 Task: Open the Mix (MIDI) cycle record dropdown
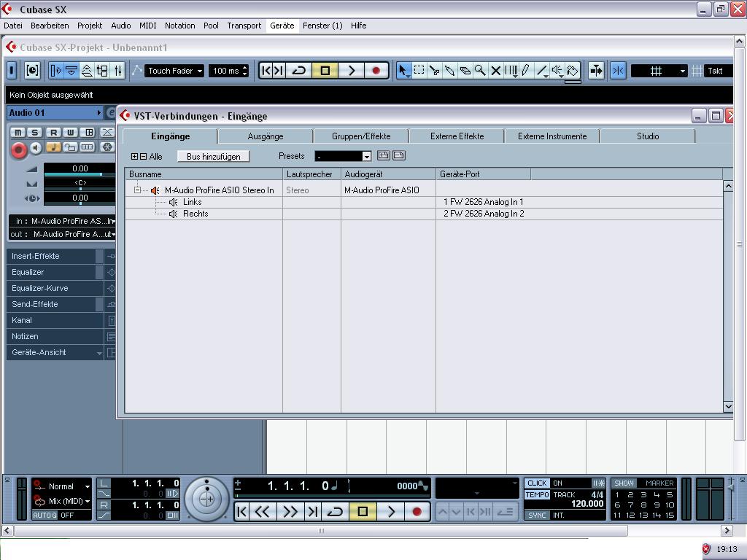pyautogui.click(x=62, y=501)
